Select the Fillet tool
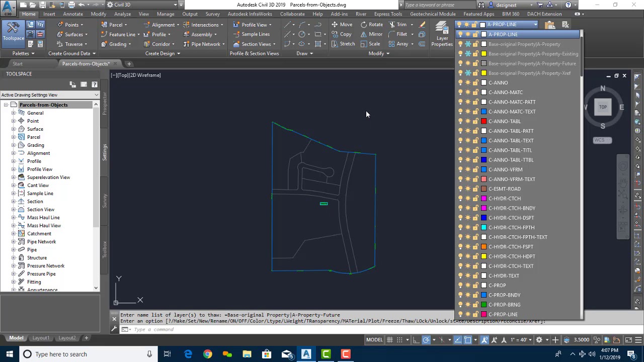 click(397, 34)
